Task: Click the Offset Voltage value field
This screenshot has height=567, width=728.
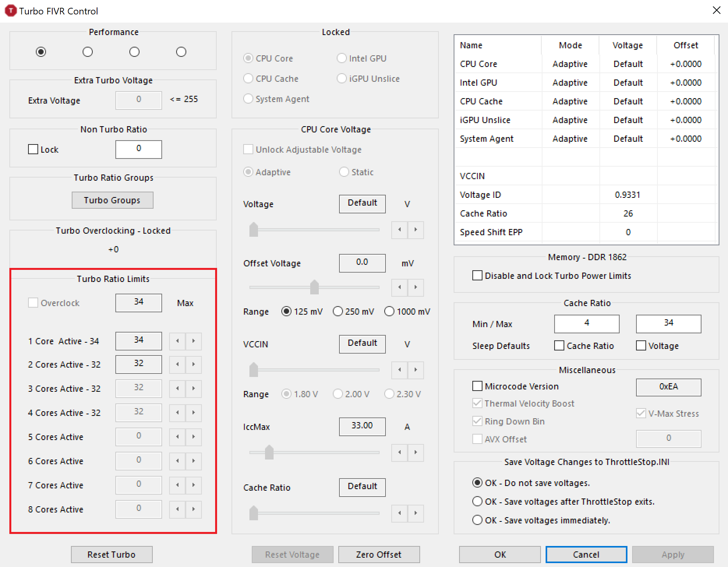Action: [362, 263]
